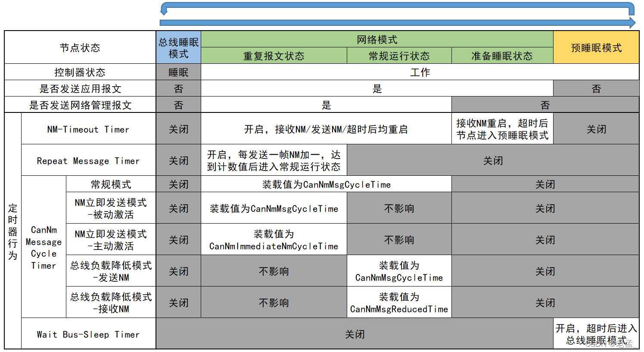Toggle the 是否发送网络管理报文 row label

[x=79, y=105]
